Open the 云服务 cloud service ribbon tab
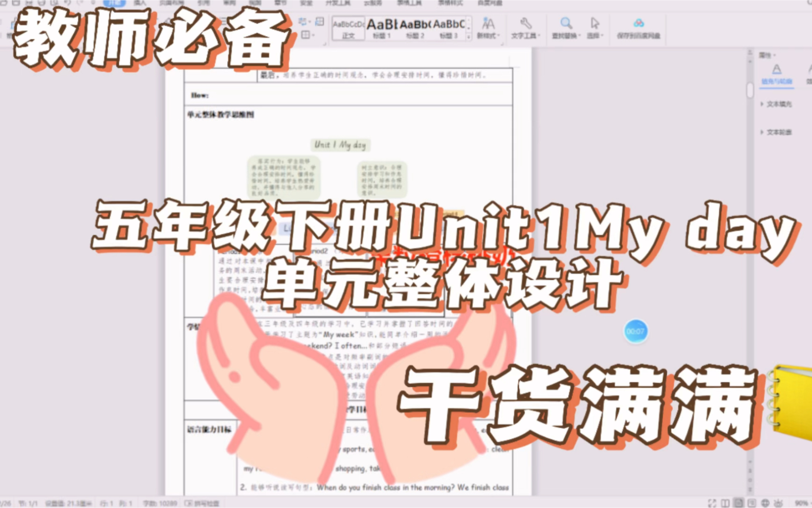Screen dimensions: 812x508 click(372, 3)
